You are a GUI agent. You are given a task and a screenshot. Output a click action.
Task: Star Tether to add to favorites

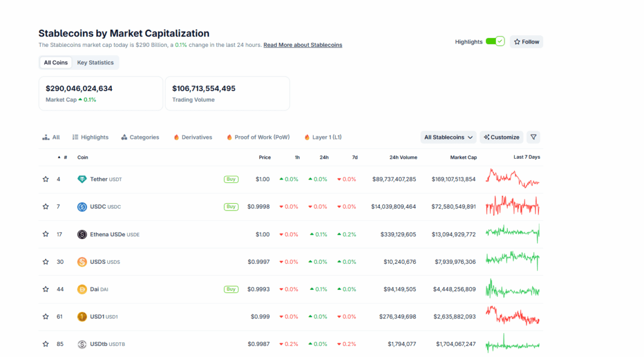tap(46, 179)
